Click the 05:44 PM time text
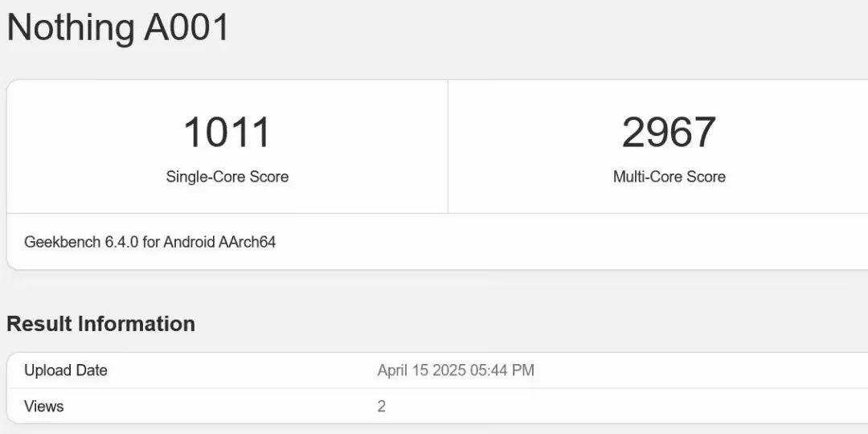Viewport: 868px width, 434px height. click(502, 371)
